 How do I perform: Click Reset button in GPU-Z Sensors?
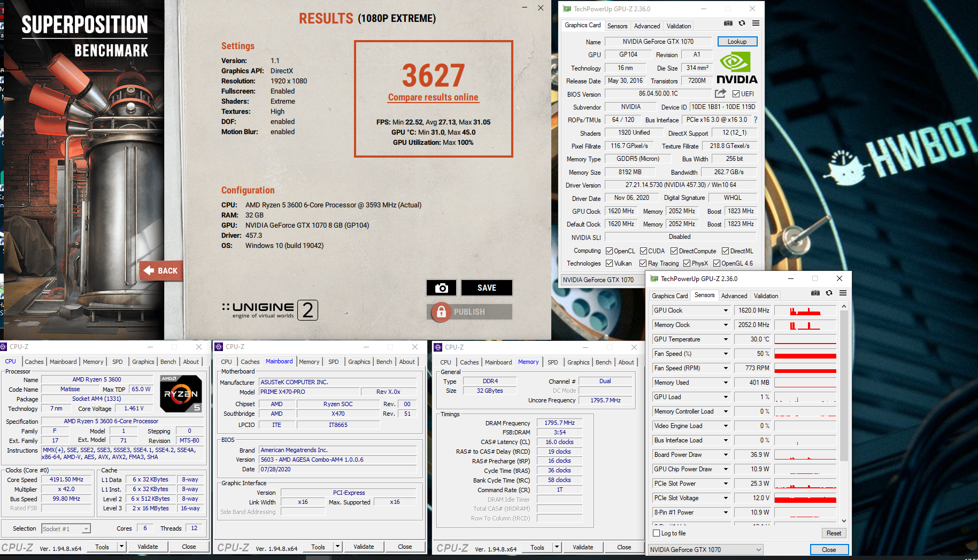pos(834,533)
